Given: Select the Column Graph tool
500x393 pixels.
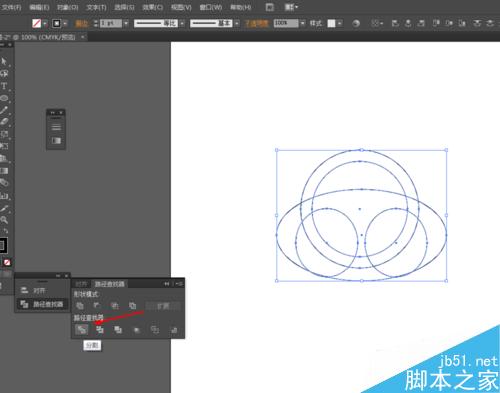Looking at the screenshot, I should pyautogui.click(x=4, y=195).
